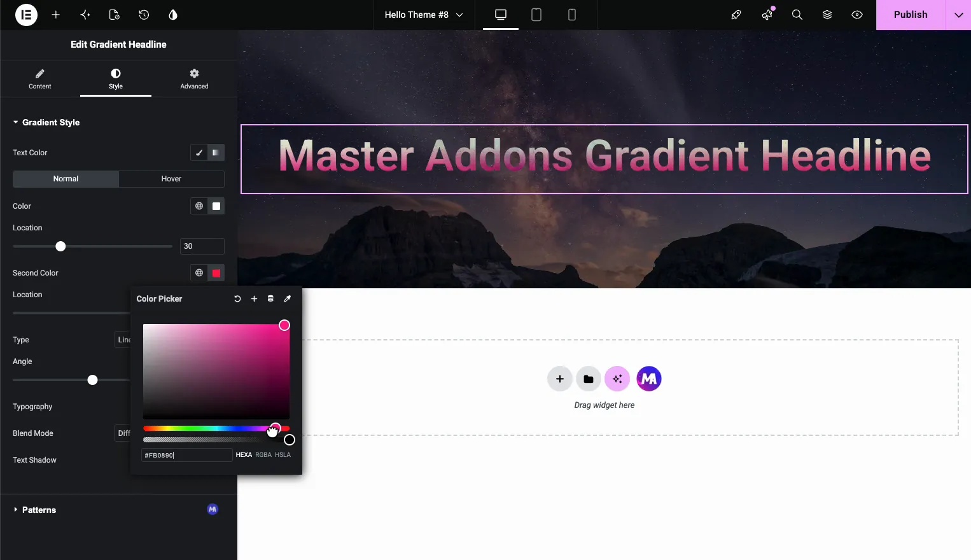Open publish options dropdown arrow
The height and width of the screenshot is (560, 971).
tap(959, 15)
